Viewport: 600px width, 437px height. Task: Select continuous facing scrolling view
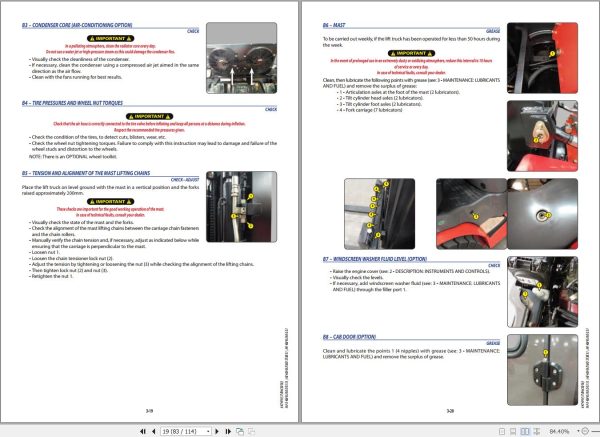pyautogui.click(x=537, y=431)
